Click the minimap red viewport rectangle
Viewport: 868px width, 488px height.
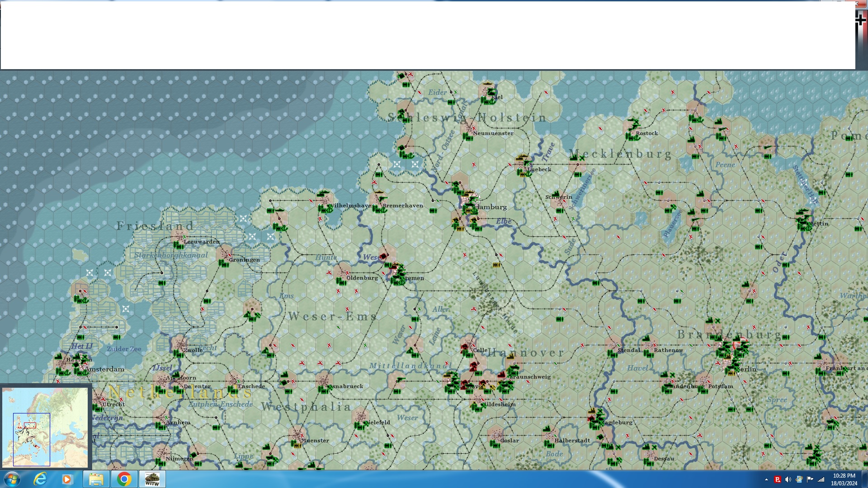(x=30, y=425)
